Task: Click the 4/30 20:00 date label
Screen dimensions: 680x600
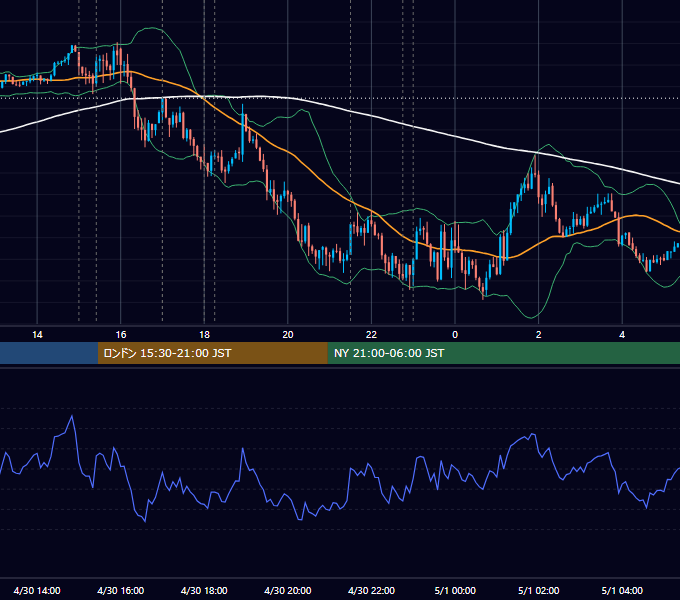Action: 288,590
